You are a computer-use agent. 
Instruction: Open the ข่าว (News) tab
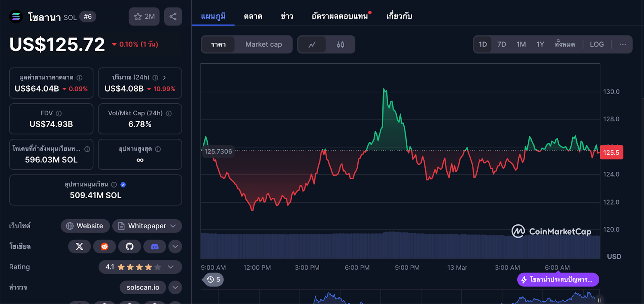click(x=287, y=16)
